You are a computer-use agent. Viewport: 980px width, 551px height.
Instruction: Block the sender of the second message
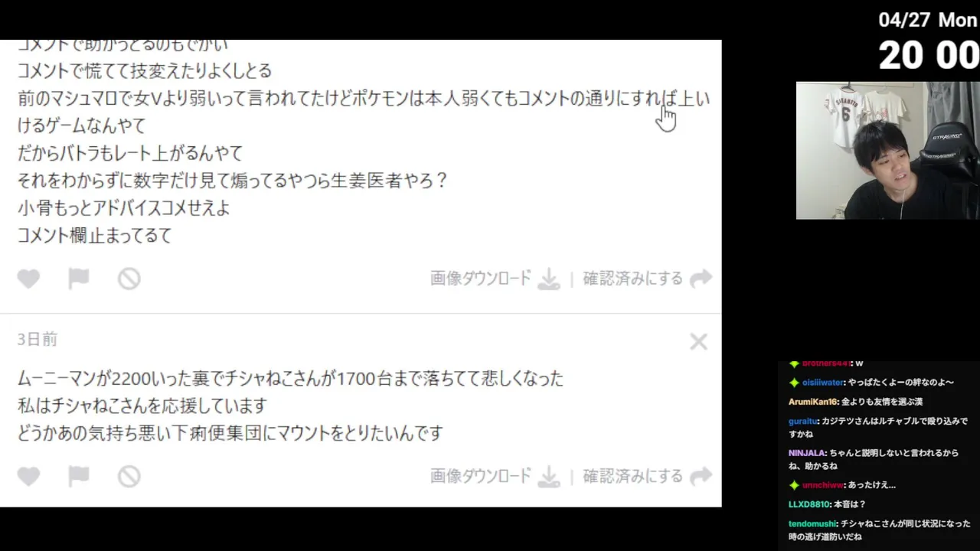pos(129,477)
